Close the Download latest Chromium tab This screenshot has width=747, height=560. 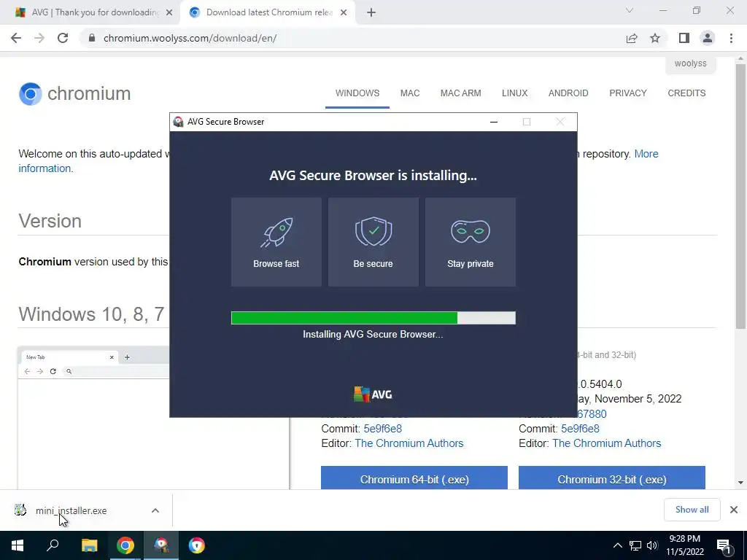tap(344, 12)
